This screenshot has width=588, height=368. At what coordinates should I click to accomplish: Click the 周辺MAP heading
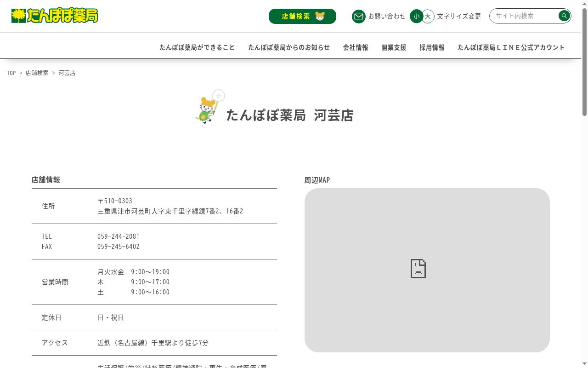tap(317, 180)
